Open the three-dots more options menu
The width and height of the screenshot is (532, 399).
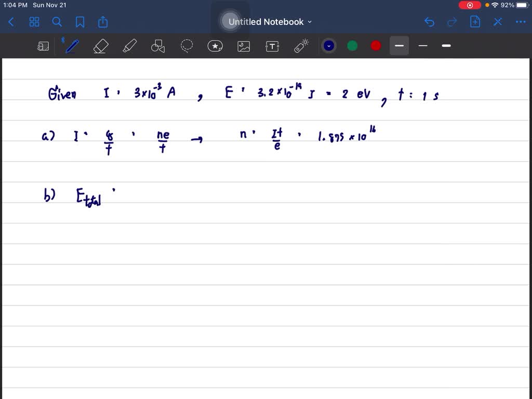point(521,22)
